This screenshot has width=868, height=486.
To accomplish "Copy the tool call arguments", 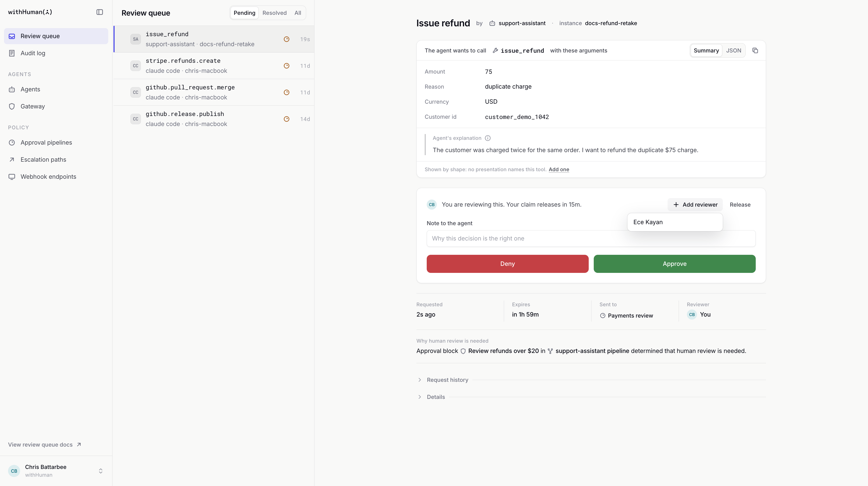I will point(755,50).
